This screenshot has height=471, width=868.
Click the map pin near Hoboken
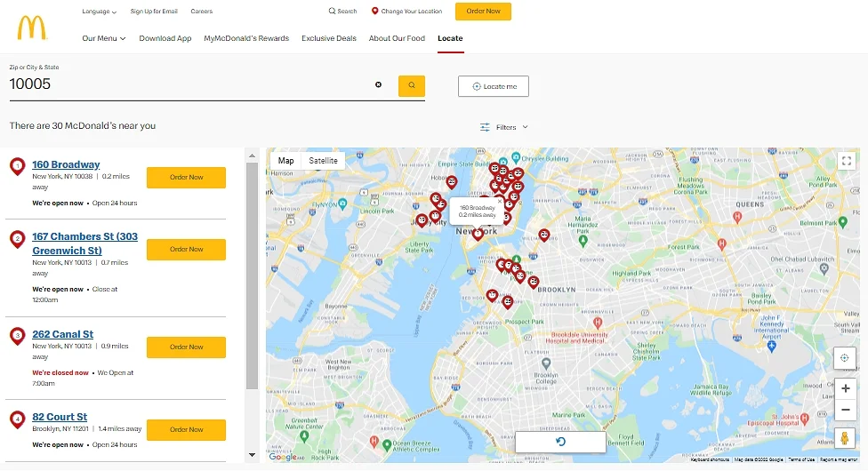pyautogui.click(x=452, y=181)
